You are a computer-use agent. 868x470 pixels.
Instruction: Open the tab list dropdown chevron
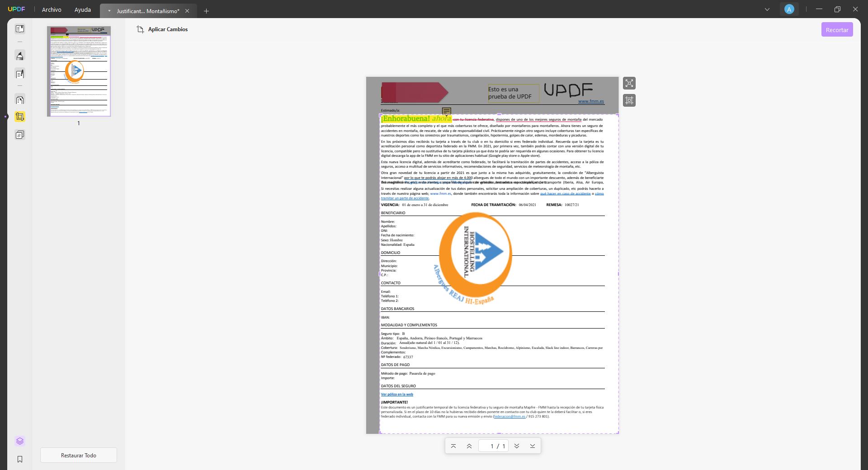click(x=767, y=9)
